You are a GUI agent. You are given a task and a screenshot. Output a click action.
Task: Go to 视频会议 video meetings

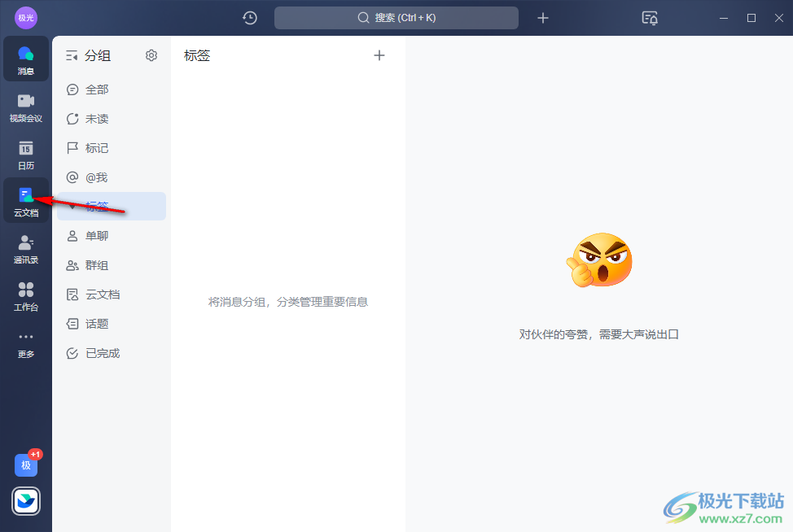(x=26, y=107)
